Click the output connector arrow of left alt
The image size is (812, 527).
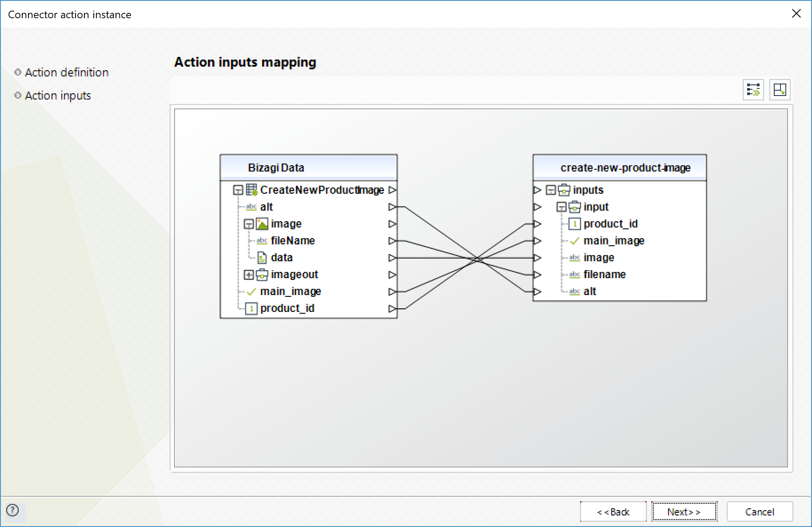click(x=392, y=207)
